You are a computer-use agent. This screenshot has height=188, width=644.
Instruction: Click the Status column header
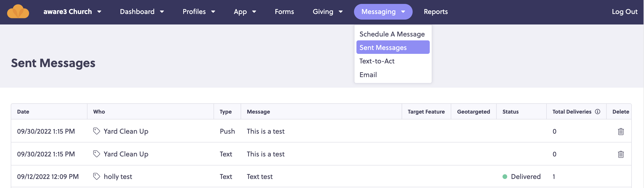pyautogui.click(x=510, y=112)
